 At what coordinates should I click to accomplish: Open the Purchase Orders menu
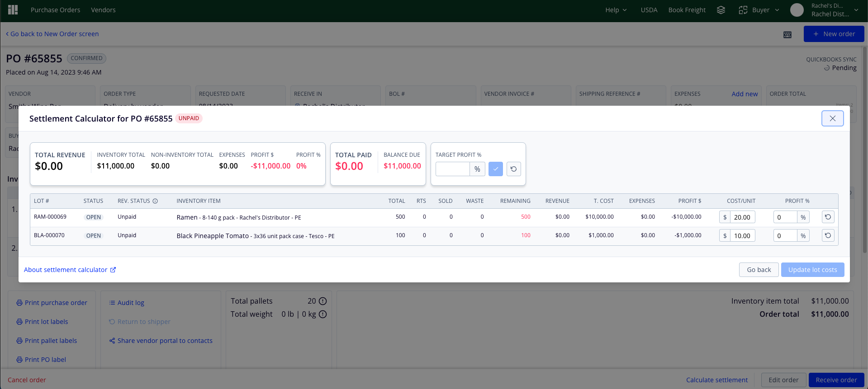[55, 10]
